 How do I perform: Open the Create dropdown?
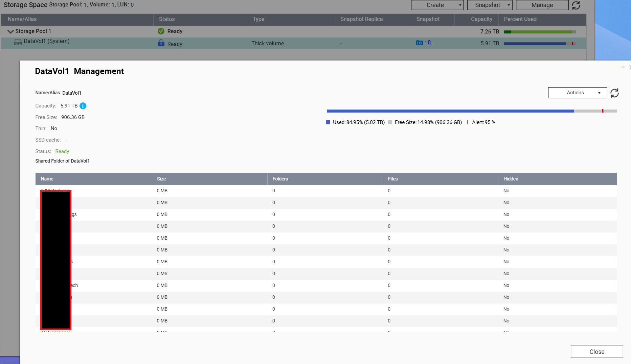point(437,5)
